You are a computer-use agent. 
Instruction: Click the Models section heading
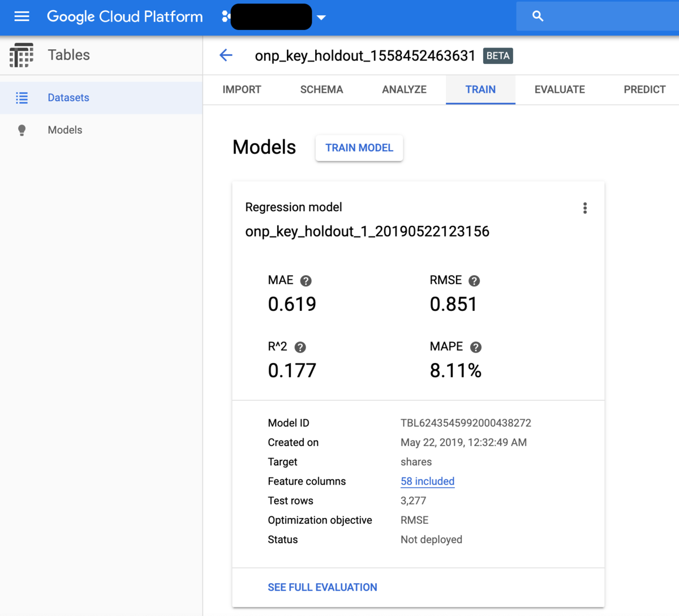[x=264, y=147]
